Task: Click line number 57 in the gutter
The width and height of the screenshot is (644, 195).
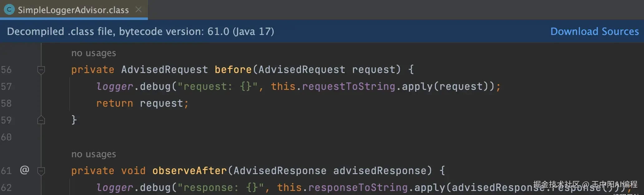Action: pos(6,86)
